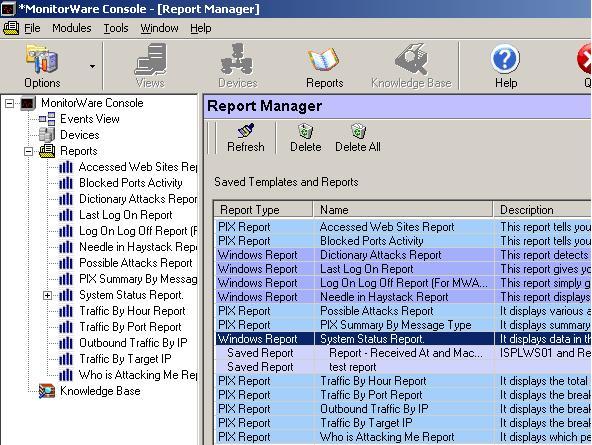Expand the System Status Report tree node

[48, 296]
